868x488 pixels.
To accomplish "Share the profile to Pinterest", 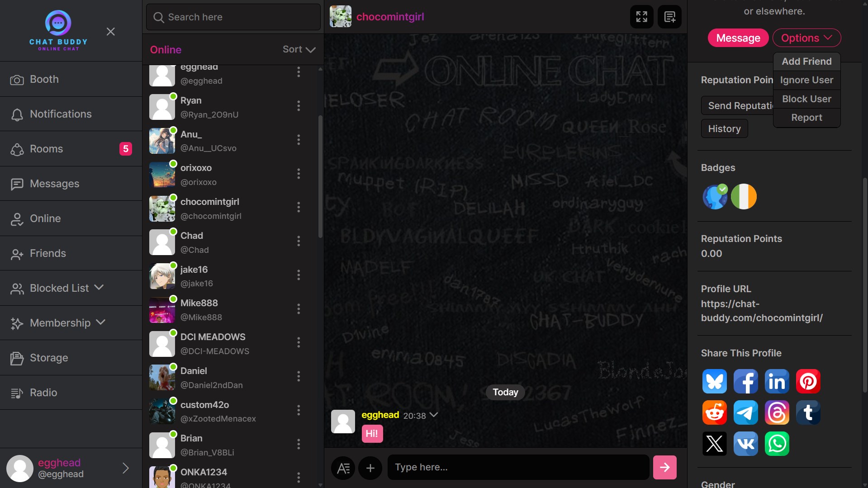I will click(x=808, y=381).
